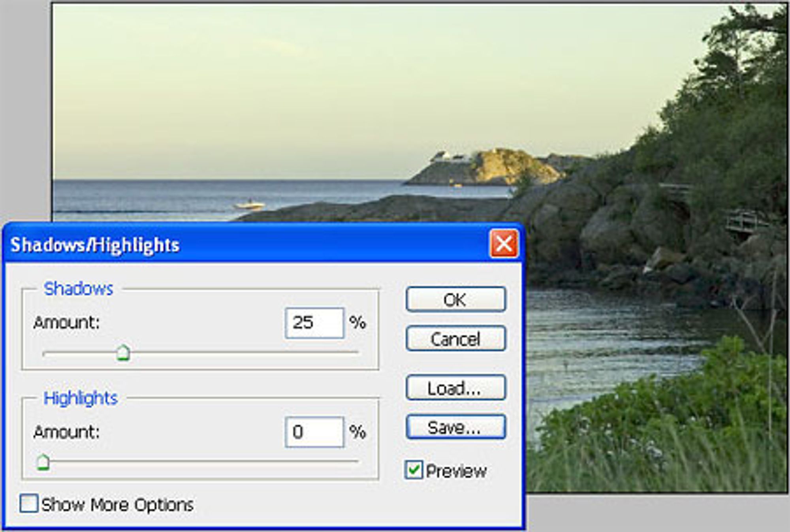The height and width of the screenshot is (532, 790).
Task: Click the 'Amount:' label under Highlights
Action: click(66, 432)
